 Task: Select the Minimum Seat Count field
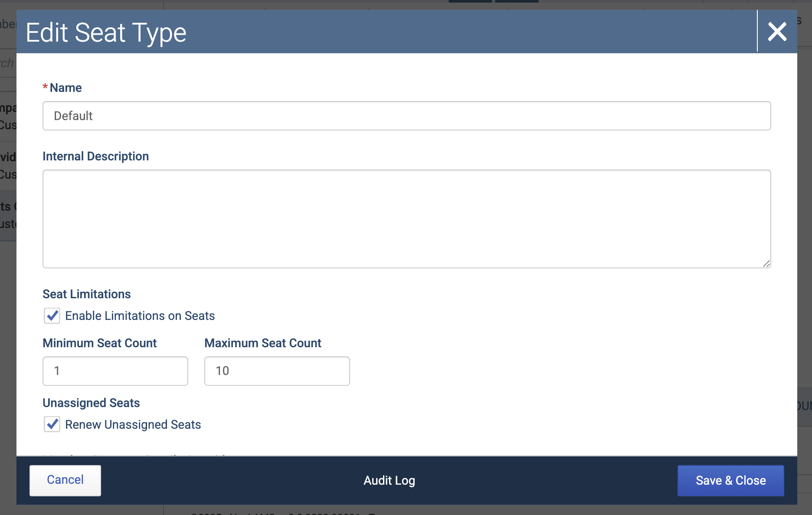(115, 371)
